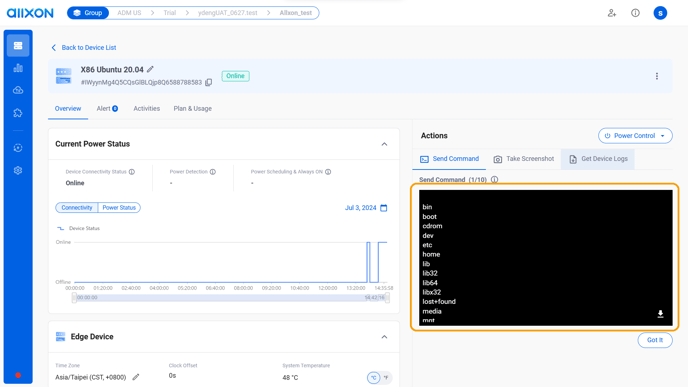This screenshot has width=688, height=387.
Task: Toggle temperature unit to Fahrenheit
Action: pos(386,377)
